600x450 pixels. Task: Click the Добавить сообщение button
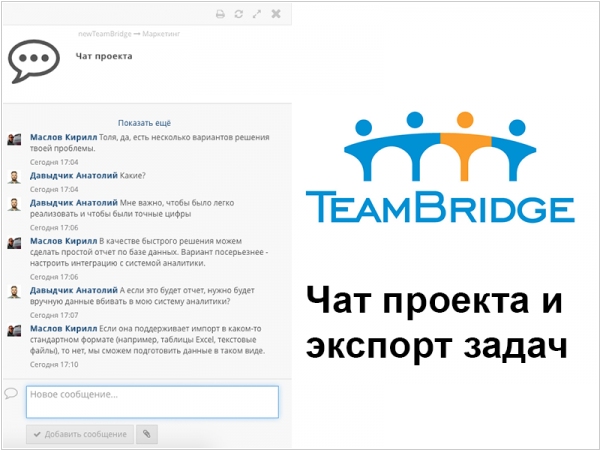tap(80, 434)
